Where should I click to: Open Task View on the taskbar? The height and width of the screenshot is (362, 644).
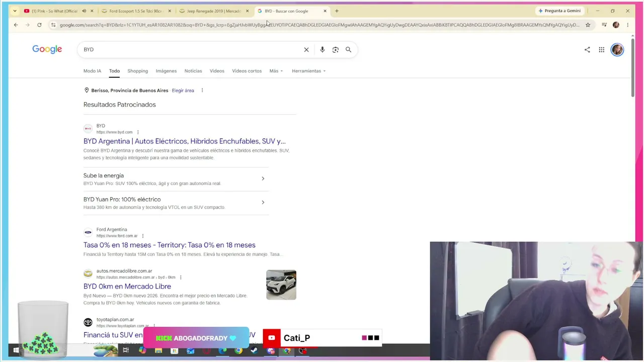coord(126,350)
